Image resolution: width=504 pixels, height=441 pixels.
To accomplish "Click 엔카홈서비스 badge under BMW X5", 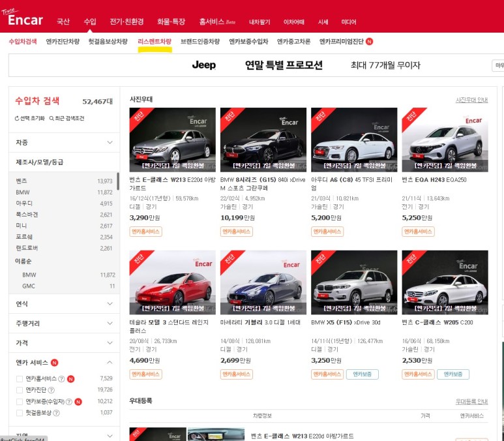I will point(327,374).
